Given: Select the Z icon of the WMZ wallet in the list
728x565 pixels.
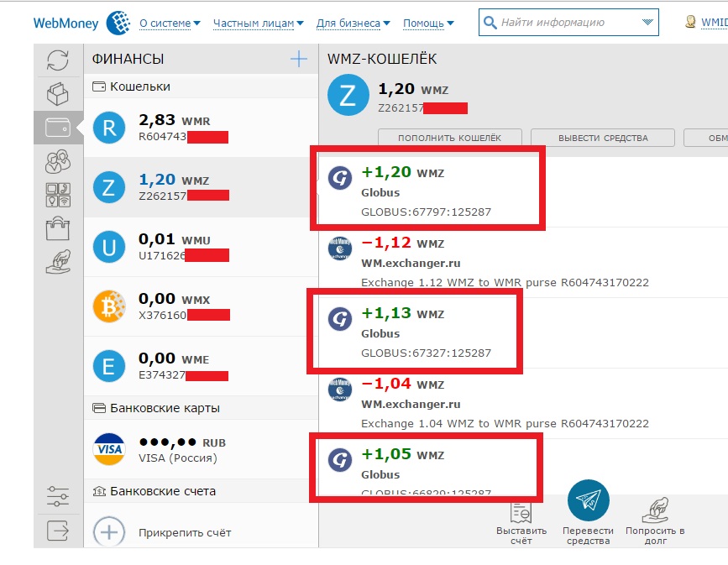Looking at the screenshot, I should [x=109, y=187].
